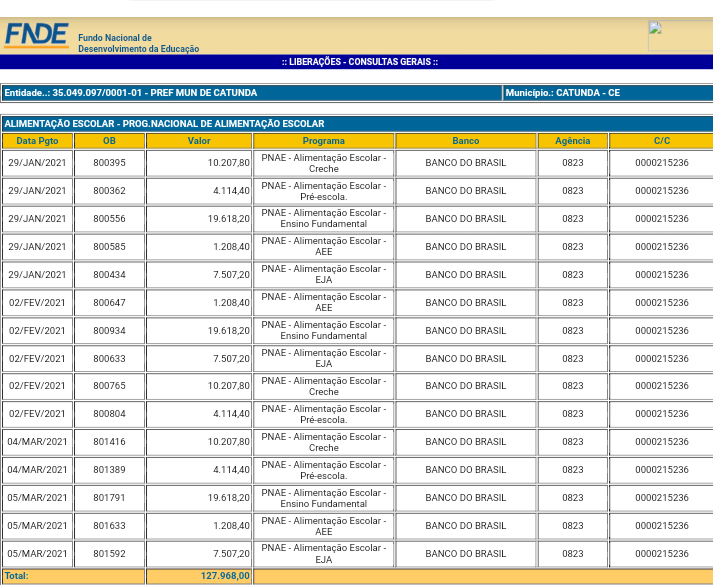Screen dimensions: 713x585
Task: Click date 02/FEV/2021 in row OB 800934
Action: click(x=37, y=331)
